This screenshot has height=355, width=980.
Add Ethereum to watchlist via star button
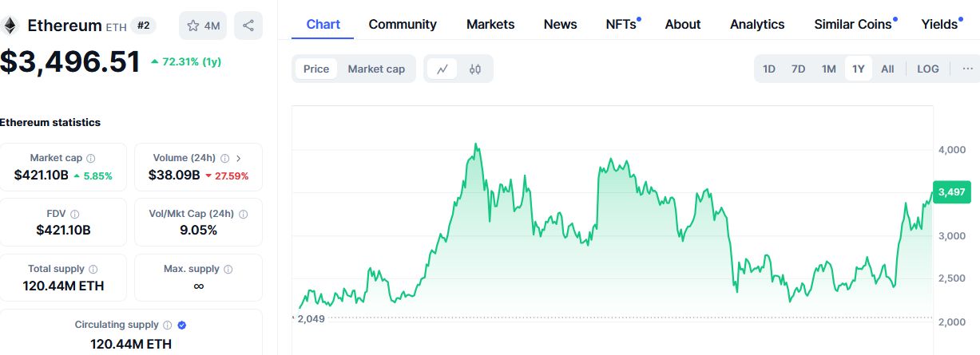pos(203,26)
